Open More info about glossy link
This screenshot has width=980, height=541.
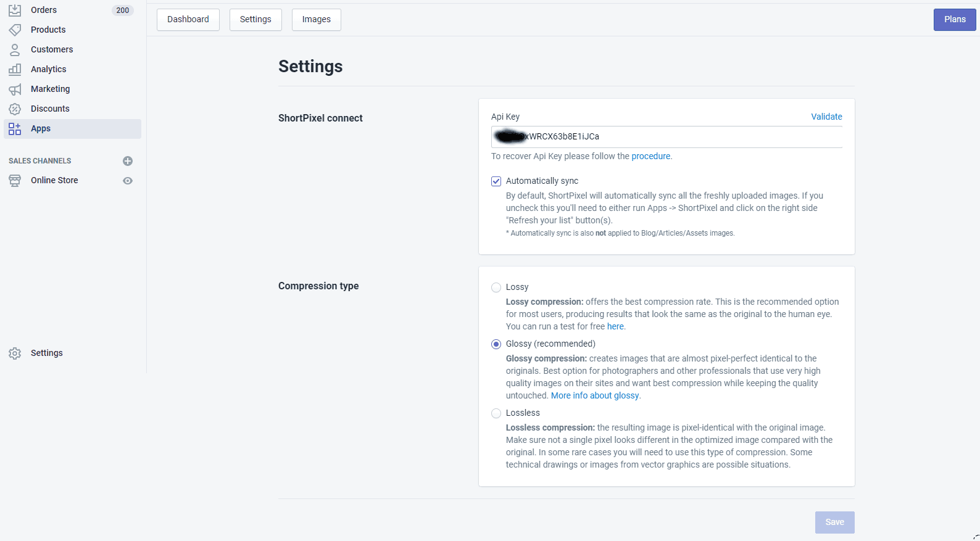[595, 395]
